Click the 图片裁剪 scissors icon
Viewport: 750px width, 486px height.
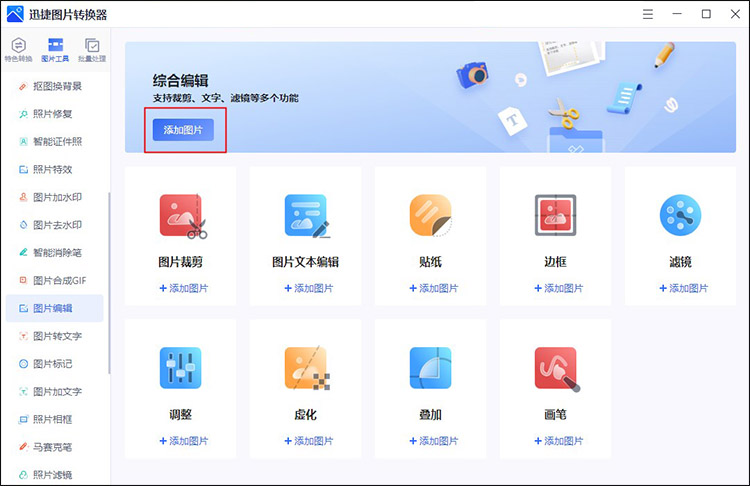point(183,216)
